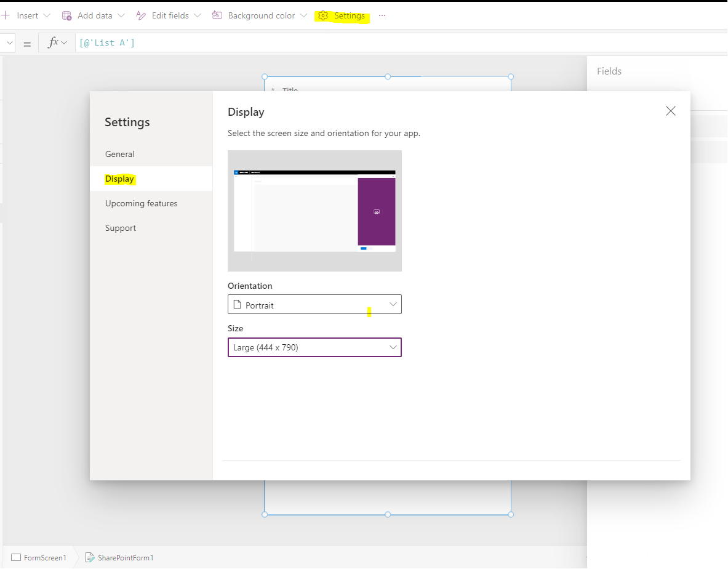Select FormScreen1 in the breadcrumb
This screenshot has width=728, height=569.
[x=45, y=557]
